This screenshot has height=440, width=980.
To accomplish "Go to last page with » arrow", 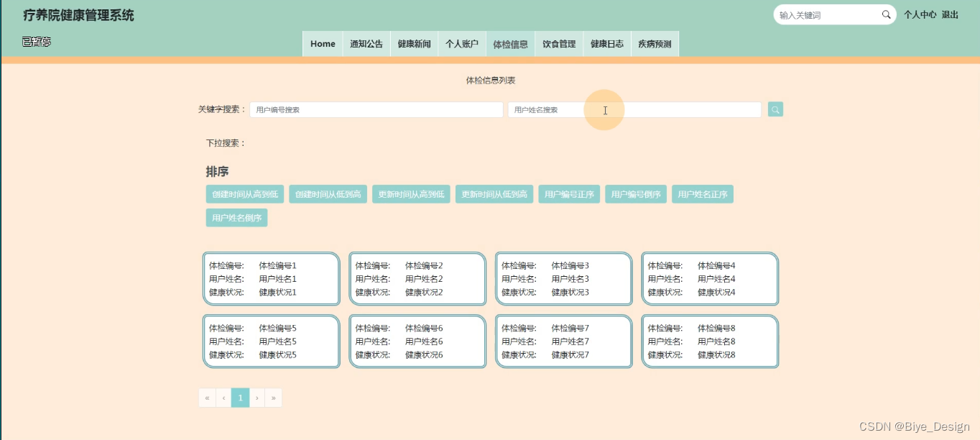I will [274, 398].
